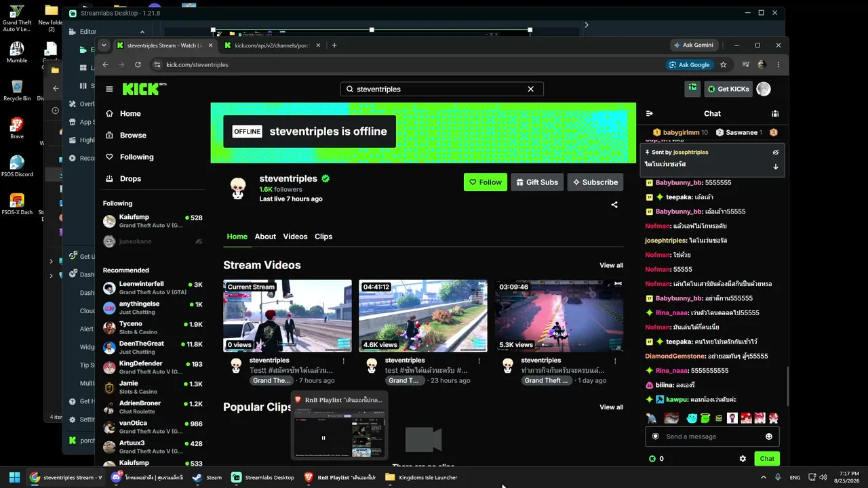Click the Kick search field
Screen dimensions: 868x488
(x=441, y=89)
